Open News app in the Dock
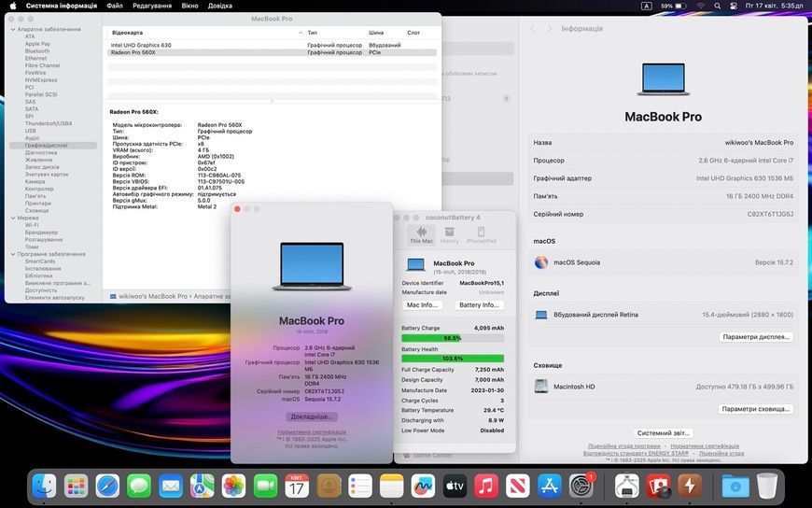The width and height of the screenshot is (812, 508). 518,487
